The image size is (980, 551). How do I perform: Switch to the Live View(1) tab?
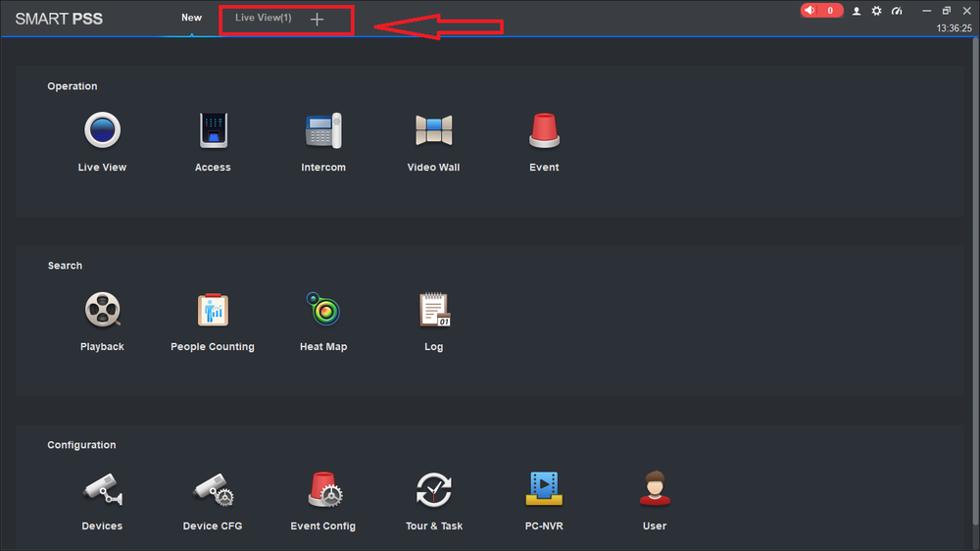tap(263, 18)
